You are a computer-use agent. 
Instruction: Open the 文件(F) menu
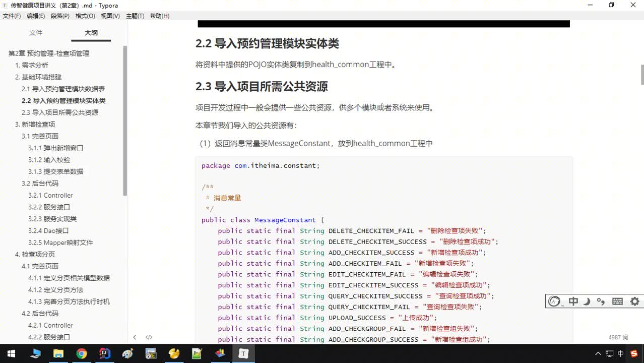(x=12, y=16)
